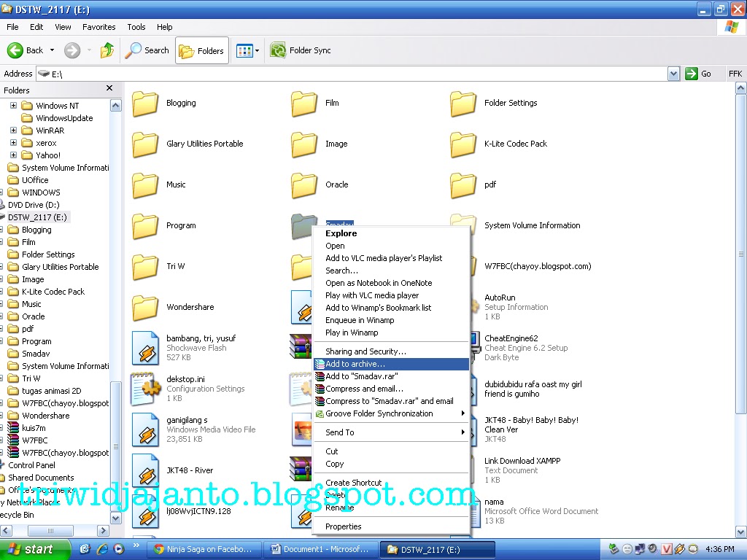747x560 pixels.
Task: Choose Properties in context menu
Action: tap(392, 526)
